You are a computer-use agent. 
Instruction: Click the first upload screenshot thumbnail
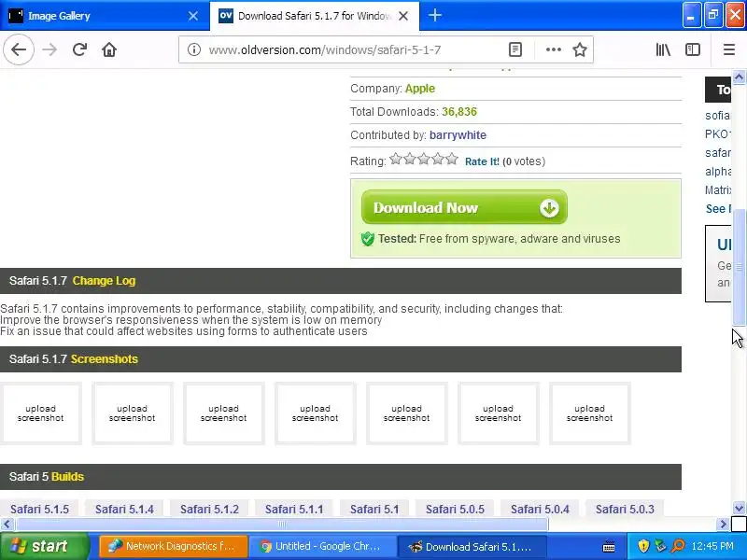(x=40, y=413)
